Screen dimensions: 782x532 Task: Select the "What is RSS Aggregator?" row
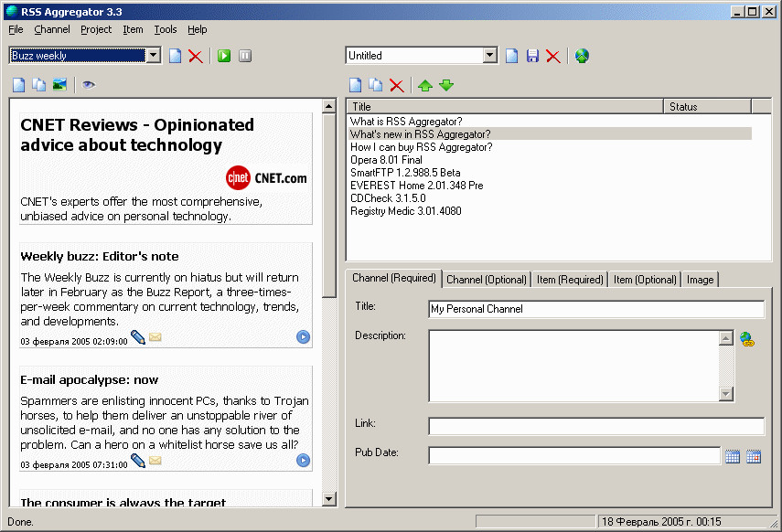point(551,122)
